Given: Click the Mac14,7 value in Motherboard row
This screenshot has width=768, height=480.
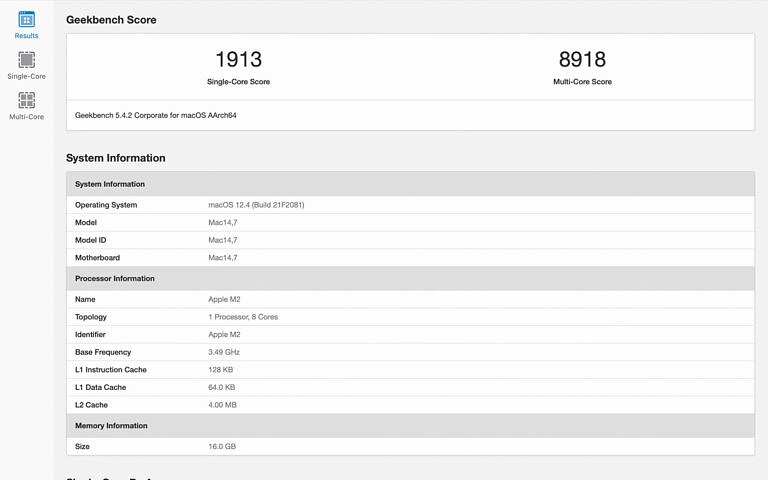Looking at the screenshot, I should (223, 258).
